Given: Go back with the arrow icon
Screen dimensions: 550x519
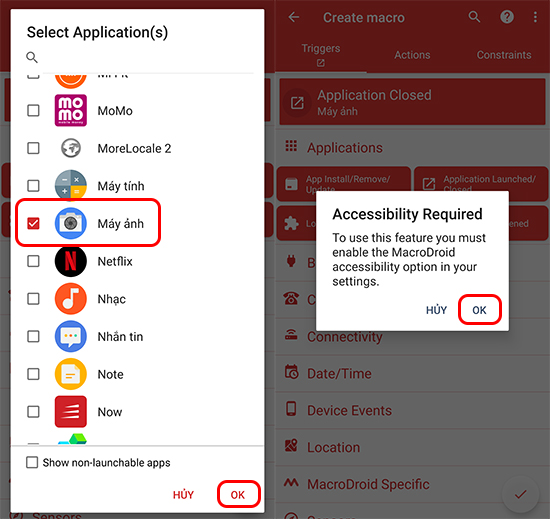Looking at the screenshot, I should coord(294,17).
